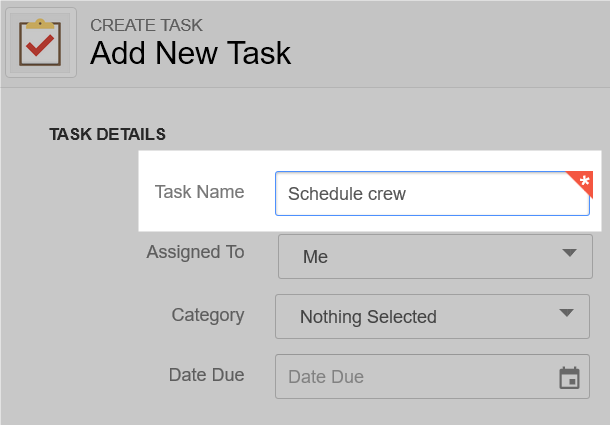Focus the Task Name input field
Screen dimensions: 610x425
tap(432, 193)
